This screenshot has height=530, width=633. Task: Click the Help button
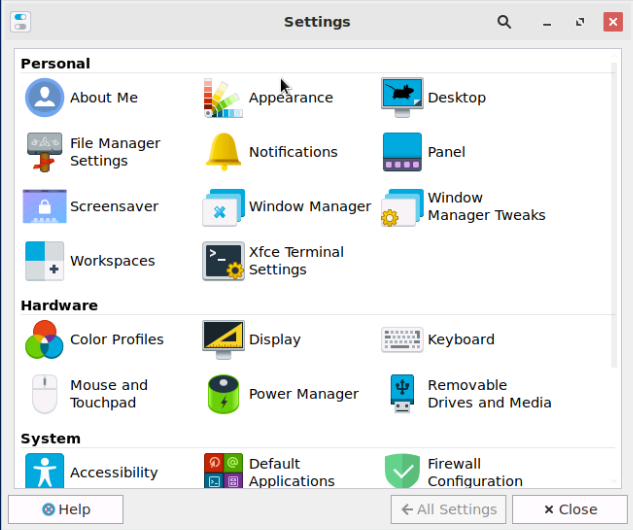[66, 509]
